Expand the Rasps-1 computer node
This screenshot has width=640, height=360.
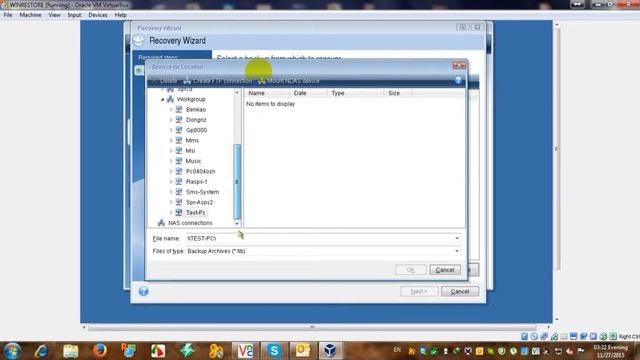pyautogui.click(x=171, y=182)
